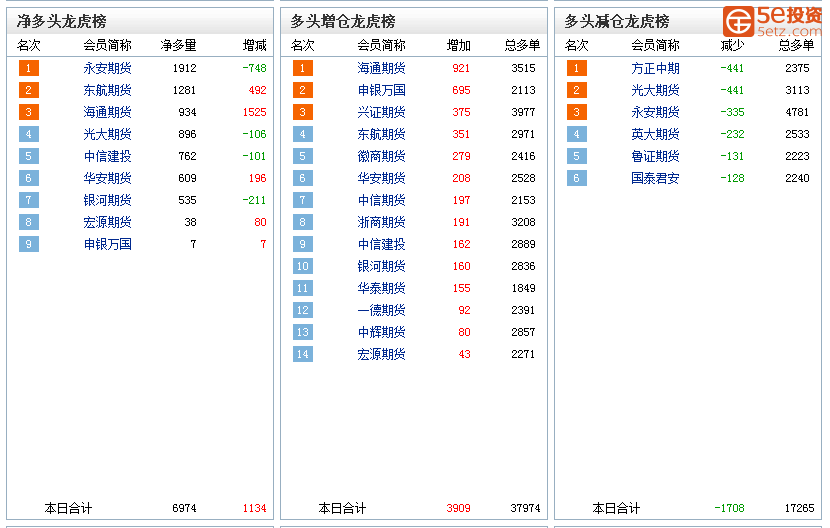
Task: Click rank 10 badge beside 银河期货
Action: point(303,266)
